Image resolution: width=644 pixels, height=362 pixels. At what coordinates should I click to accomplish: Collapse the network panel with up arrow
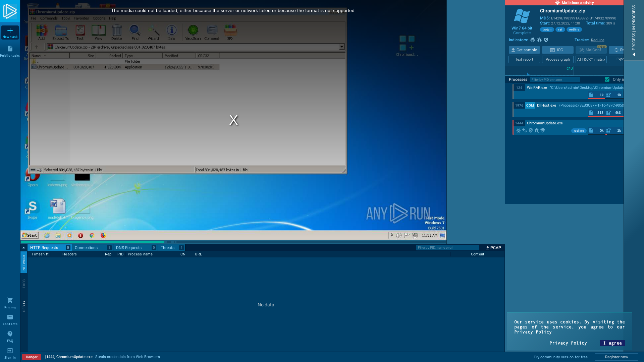click(24, 248)
